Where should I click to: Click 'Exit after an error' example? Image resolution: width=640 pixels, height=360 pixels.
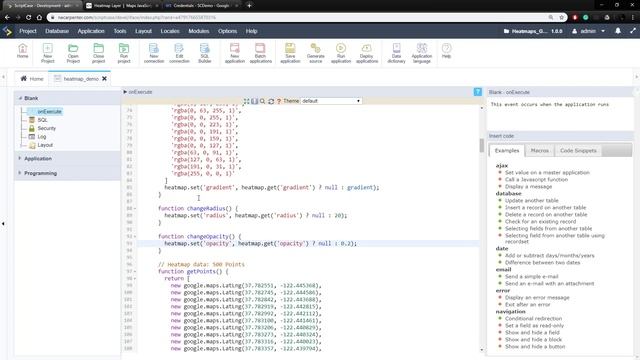pos(527,304)
